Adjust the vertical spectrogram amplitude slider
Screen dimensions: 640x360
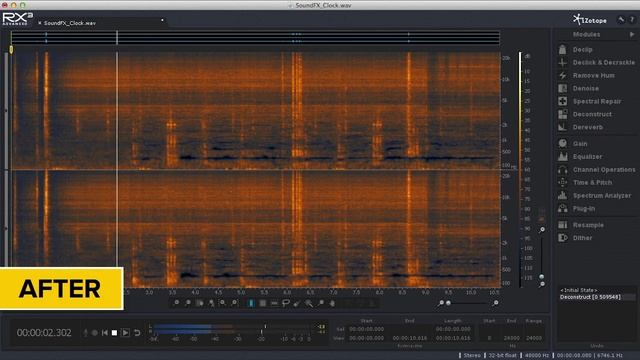click(542, 276)
